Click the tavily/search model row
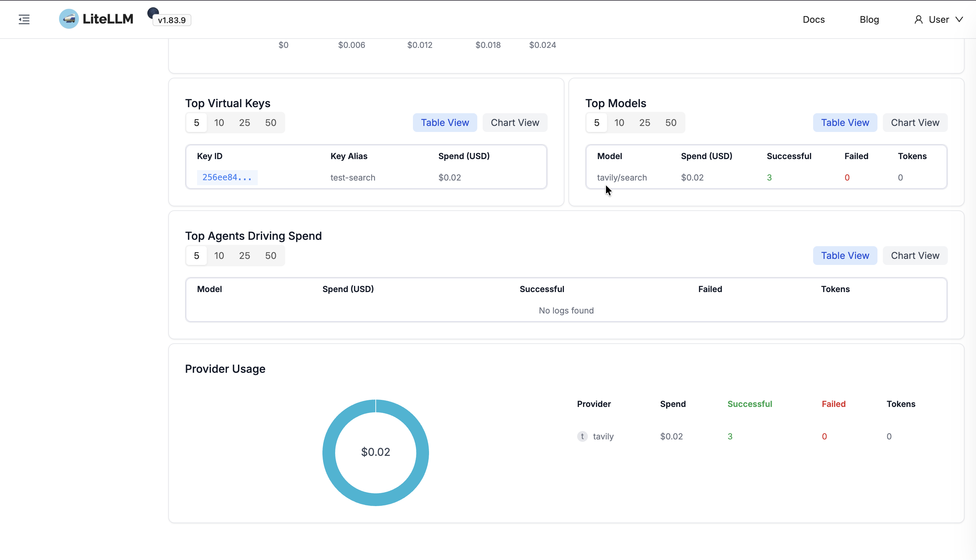 click(x=621, y=178)
